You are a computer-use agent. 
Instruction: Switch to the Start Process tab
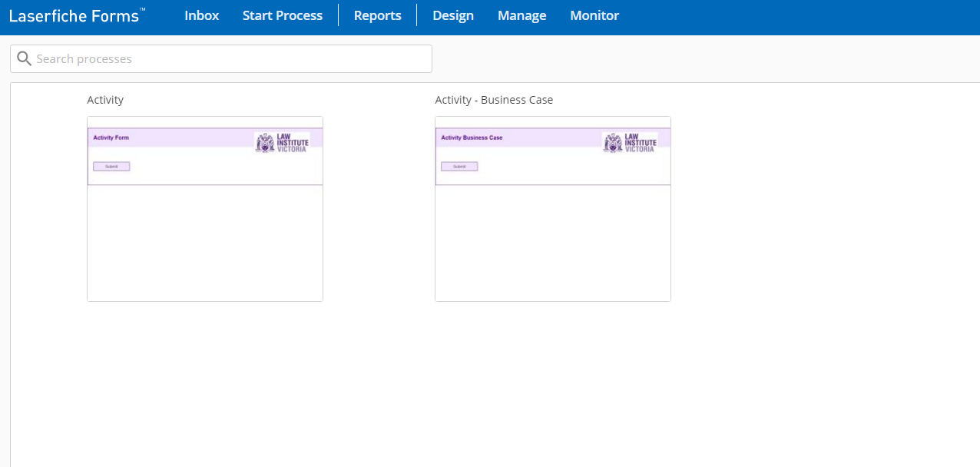coord(282,15)
